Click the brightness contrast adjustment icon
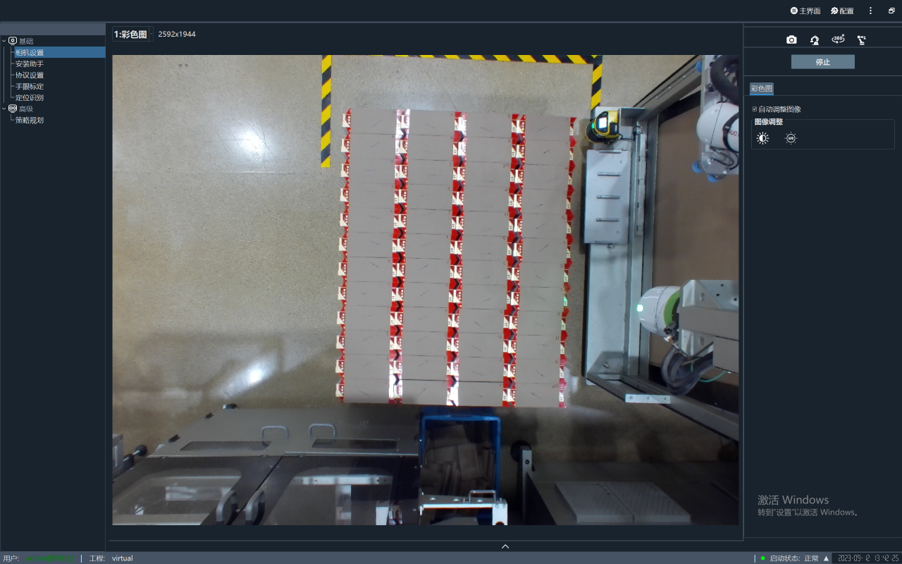This screenshot has height=564, width=902. coord(763,138)
